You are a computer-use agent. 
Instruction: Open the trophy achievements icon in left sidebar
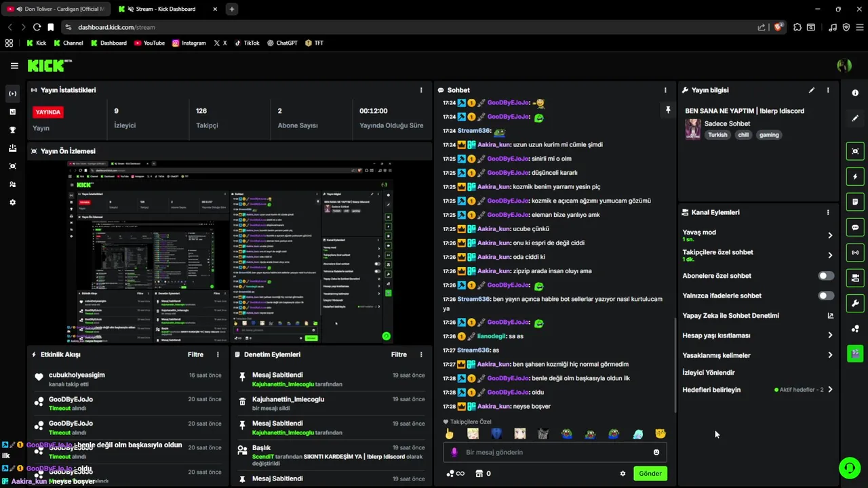point(12,130)
